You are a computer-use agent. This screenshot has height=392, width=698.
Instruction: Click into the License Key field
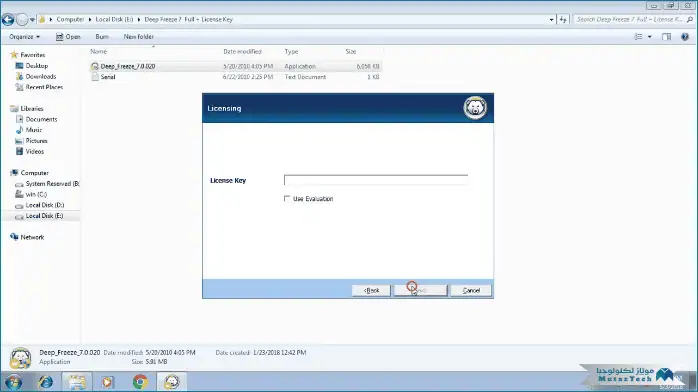coord(376,180)
